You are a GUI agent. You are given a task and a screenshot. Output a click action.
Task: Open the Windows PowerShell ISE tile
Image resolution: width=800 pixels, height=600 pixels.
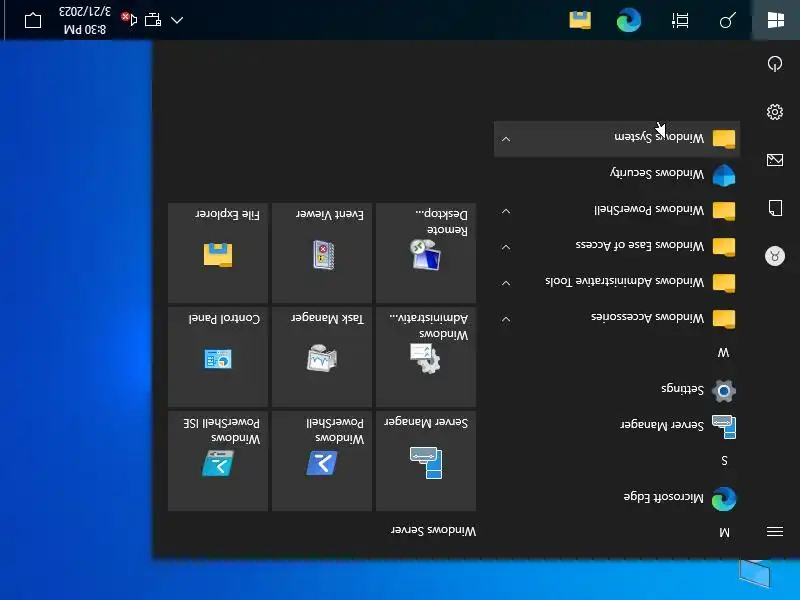coord(218,461)
